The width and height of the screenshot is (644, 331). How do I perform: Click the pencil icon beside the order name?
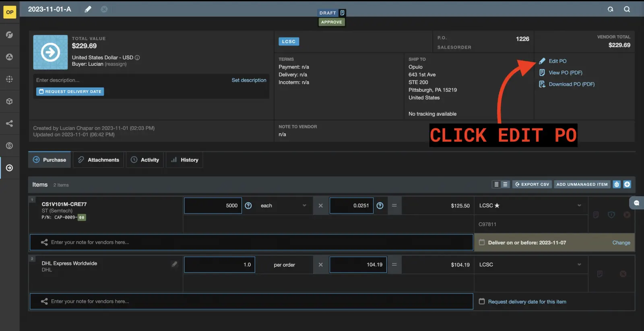[x=88, y=9]
